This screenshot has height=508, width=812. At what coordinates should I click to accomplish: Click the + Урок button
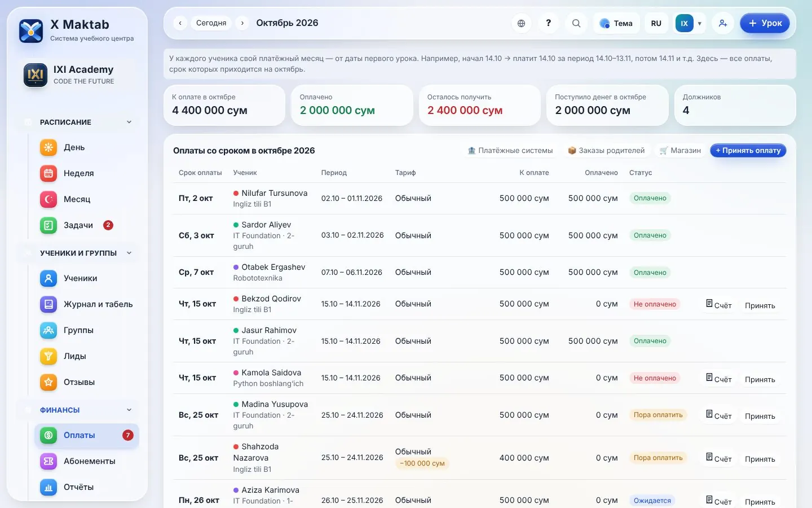pos(765,23)
